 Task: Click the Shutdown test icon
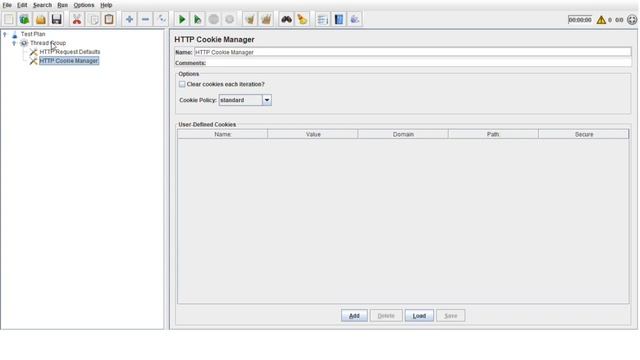229,19
